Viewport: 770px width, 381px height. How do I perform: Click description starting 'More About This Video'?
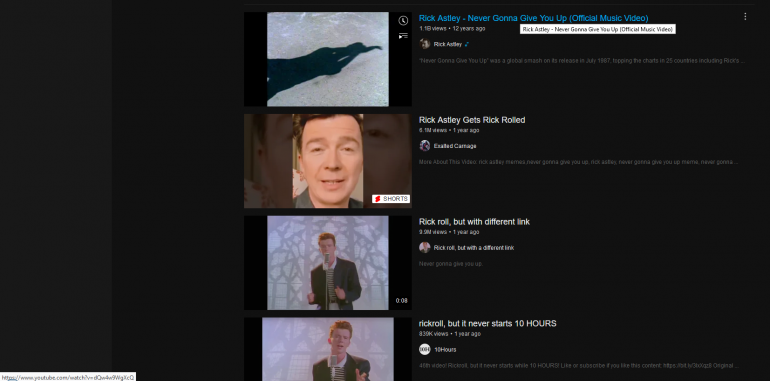point(578,162)
